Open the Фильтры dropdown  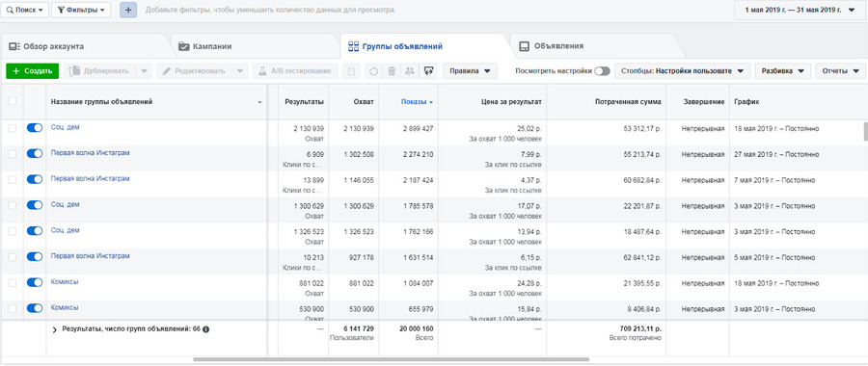81,10
